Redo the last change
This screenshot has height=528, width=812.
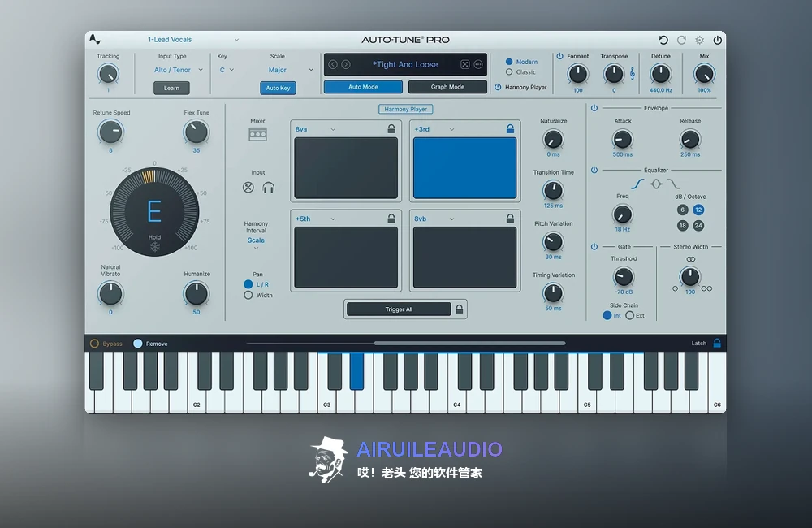[x=681, y=40]
